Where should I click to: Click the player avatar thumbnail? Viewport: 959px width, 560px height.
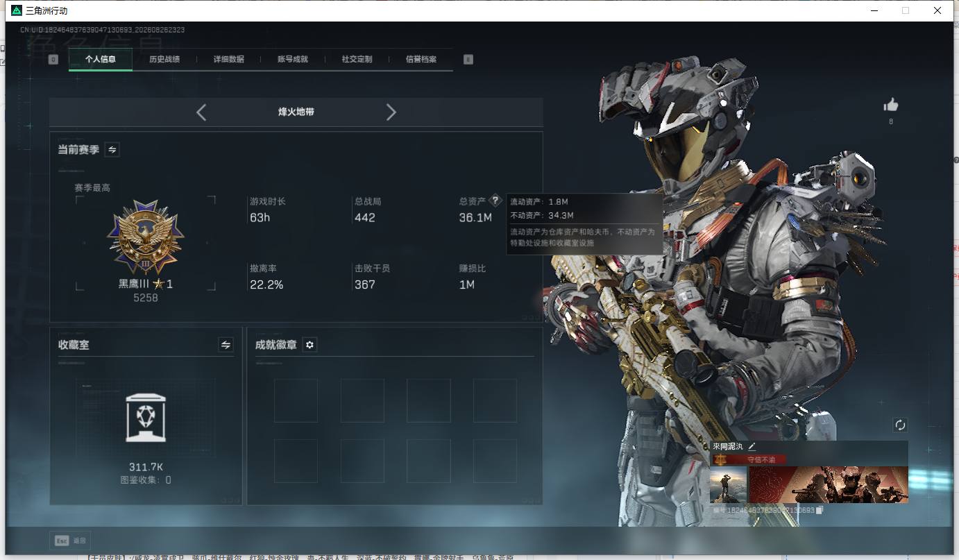tap(729, 484)
